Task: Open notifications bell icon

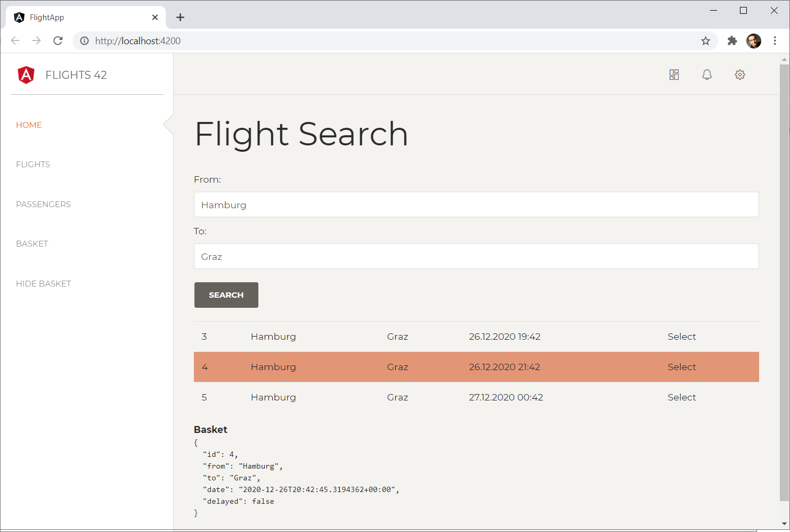Action: [707, 75]
